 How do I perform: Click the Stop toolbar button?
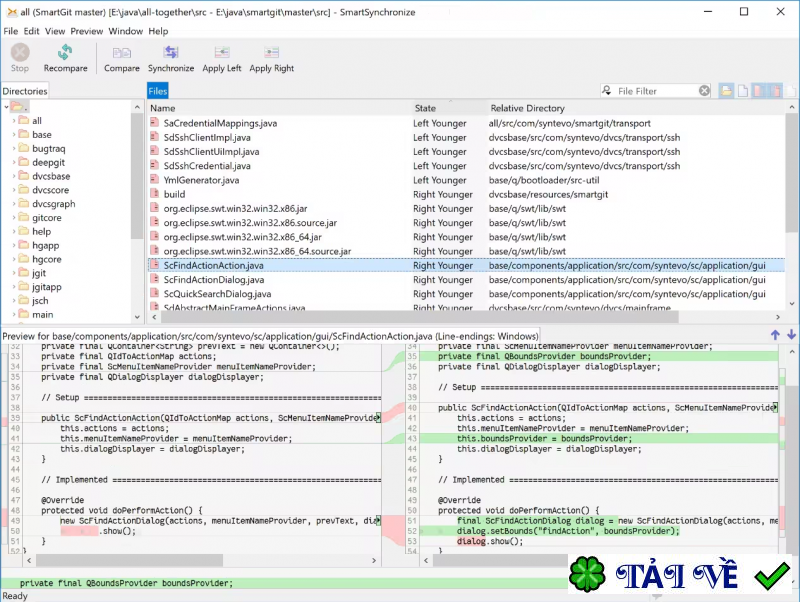point(20,58)
